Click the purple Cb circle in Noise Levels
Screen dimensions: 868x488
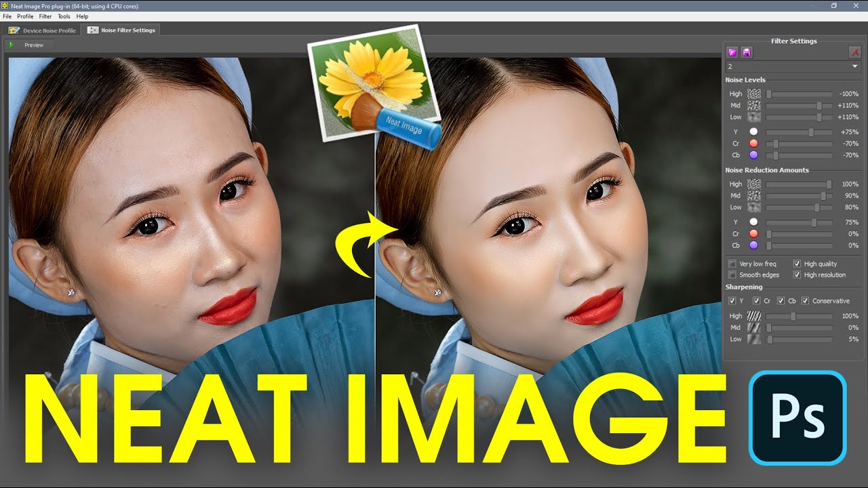[753, 155]
